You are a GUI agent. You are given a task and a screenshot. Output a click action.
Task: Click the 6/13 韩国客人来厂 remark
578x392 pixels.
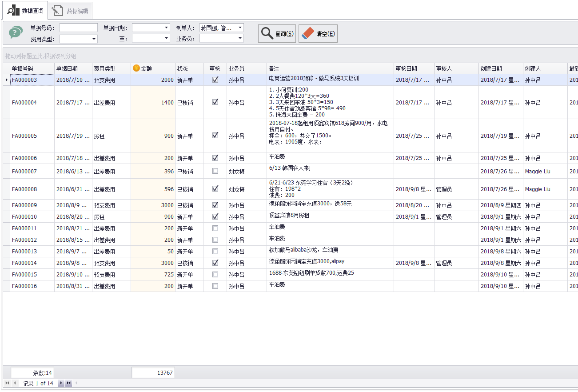coord(330,171)
